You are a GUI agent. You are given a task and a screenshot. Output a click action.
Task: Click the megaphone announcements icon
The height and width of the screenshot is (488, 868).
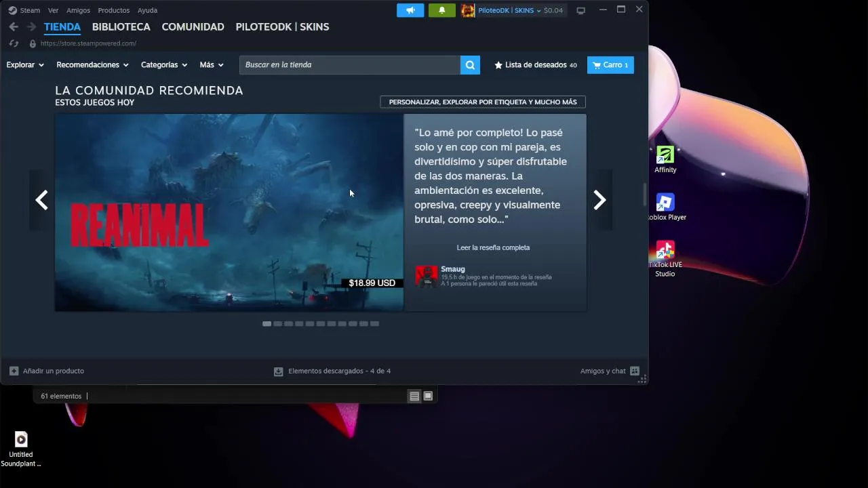[x=410, y=10]
